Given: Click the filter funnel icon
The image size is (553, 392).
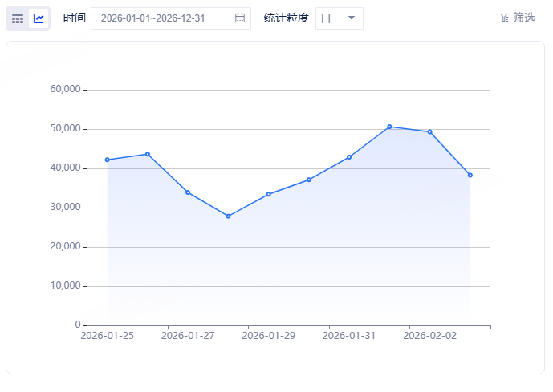Looking at the screenshot, I should click(504, 18).
